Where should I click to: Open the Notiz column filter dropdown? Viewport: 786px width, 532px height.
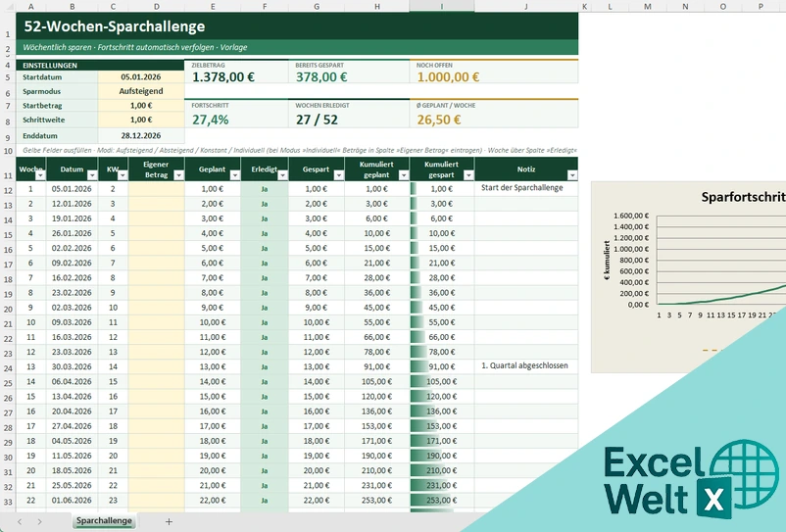(x=572, y=175)
